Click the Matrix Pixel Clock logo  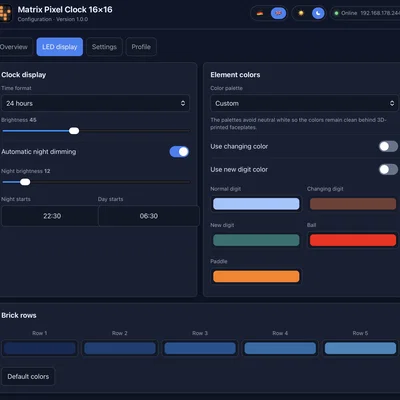6,13
